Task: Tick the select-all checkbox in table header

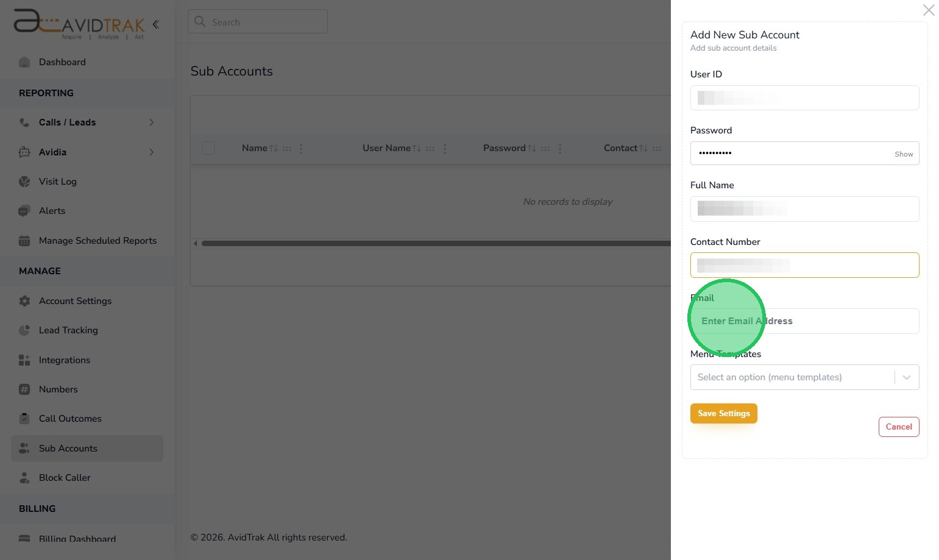Action: [x=208, y=148]
